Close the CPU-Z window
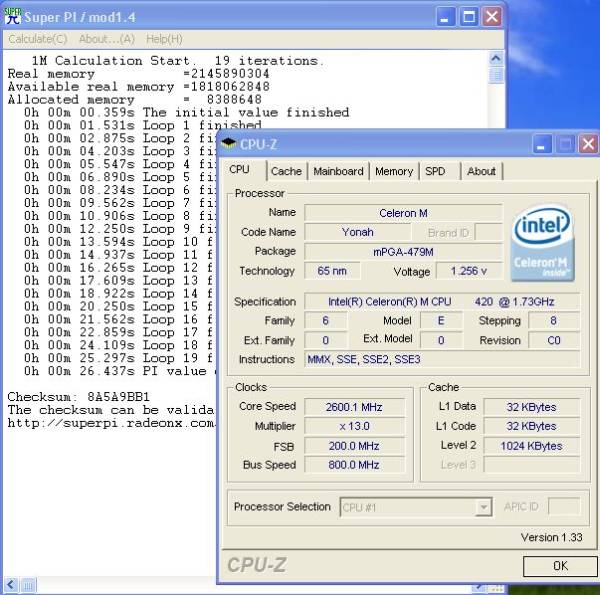This screenshot has width=600, height=595. tap(588, 144)
